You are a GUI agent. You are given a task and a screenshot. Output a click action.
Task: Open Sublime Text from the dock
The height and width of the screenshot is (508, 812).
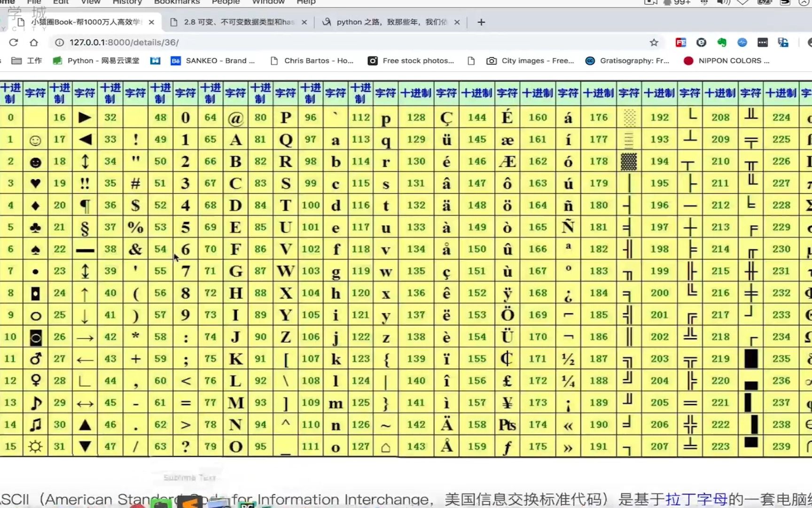(190, 502)
